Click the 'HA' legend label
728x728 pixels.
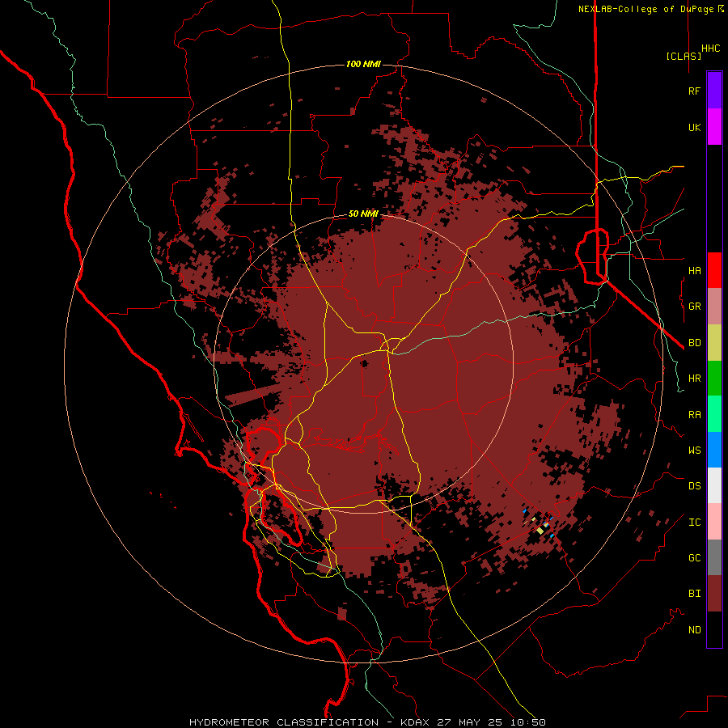coord(694,270)
